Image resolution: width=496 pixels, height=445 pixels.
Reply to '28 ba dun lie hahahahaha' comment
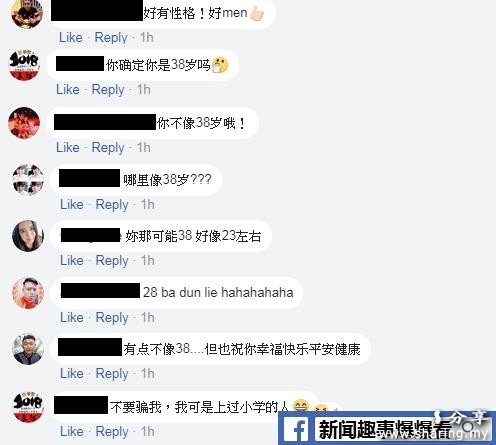(112, 318)
